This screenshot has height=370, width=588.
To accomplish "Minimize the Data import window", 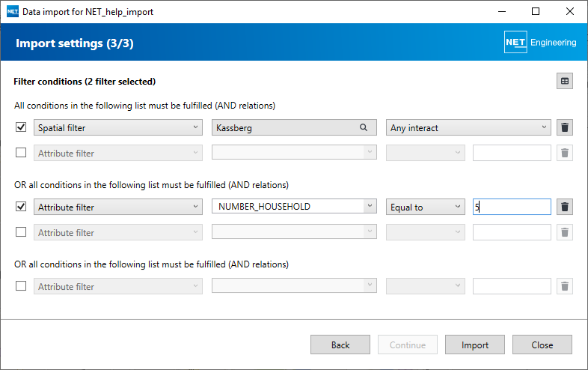I will coord(502,12).
